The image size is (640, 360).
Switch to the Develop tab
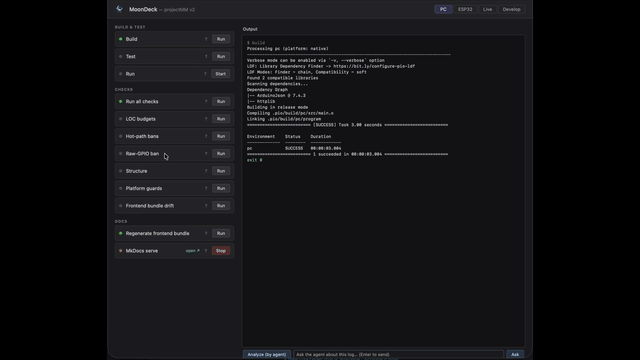(511, 9)
